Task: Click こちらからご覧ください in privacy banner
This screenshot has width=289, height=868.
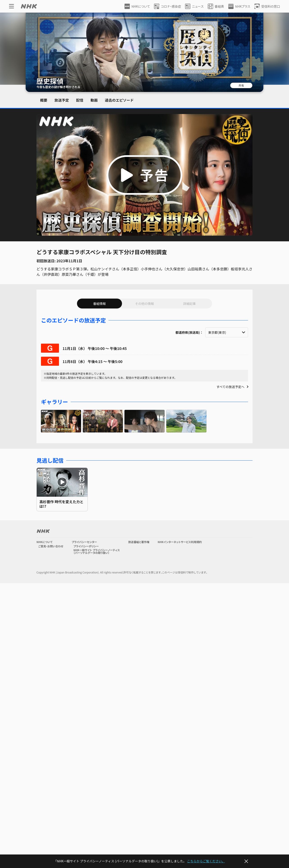Action: pyautogui.click(x=206, y=861)
